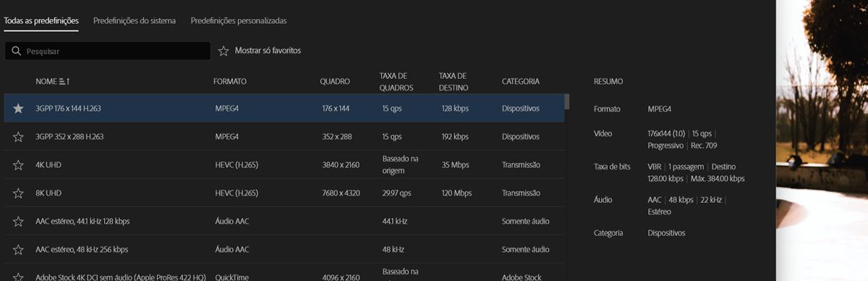Click the QuickTime format cell
The width and height of the screenshot is (868, 281).
point(232,277)
